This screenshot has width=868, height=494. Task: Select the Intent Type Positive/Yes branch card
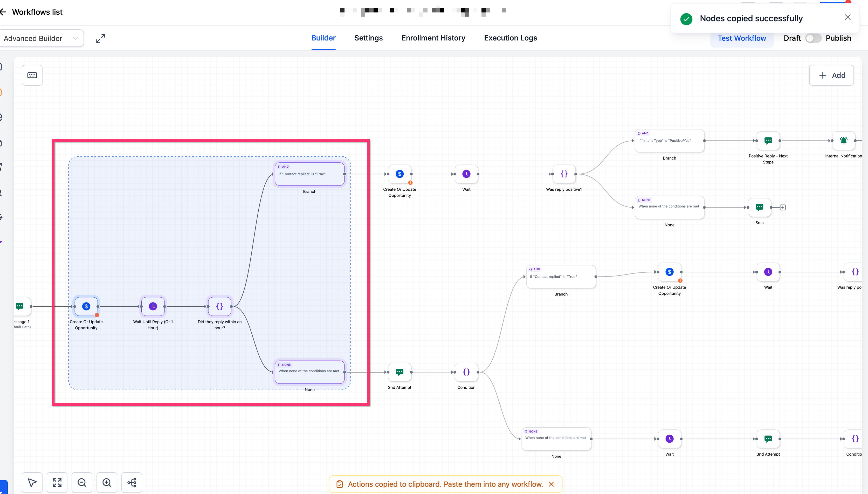pos(669,141)
